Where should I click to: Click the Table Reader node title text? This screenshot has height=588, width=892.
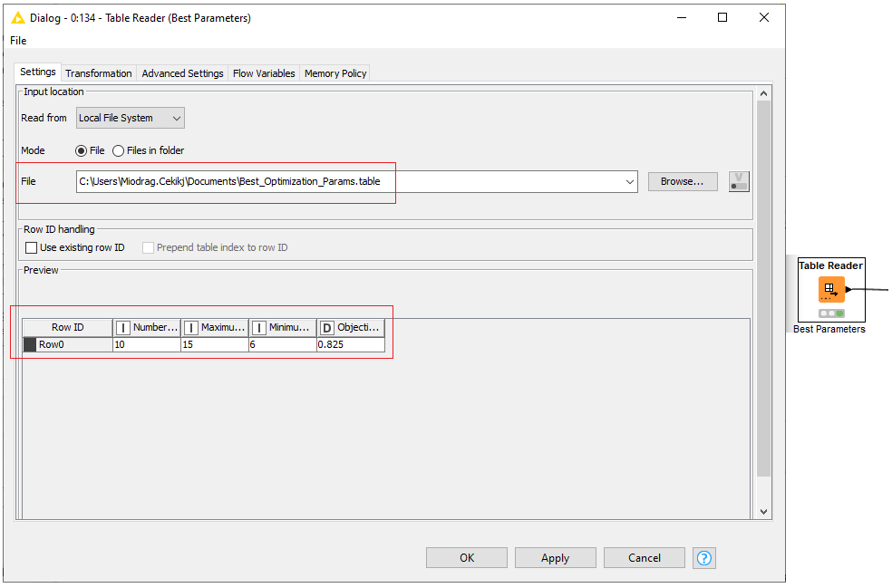click(830, 265)
